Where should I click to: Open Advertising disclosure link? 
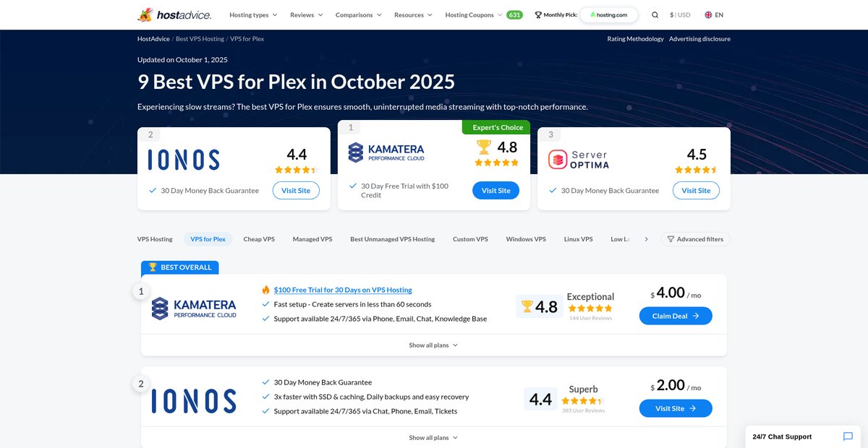[x=699, y=39]
